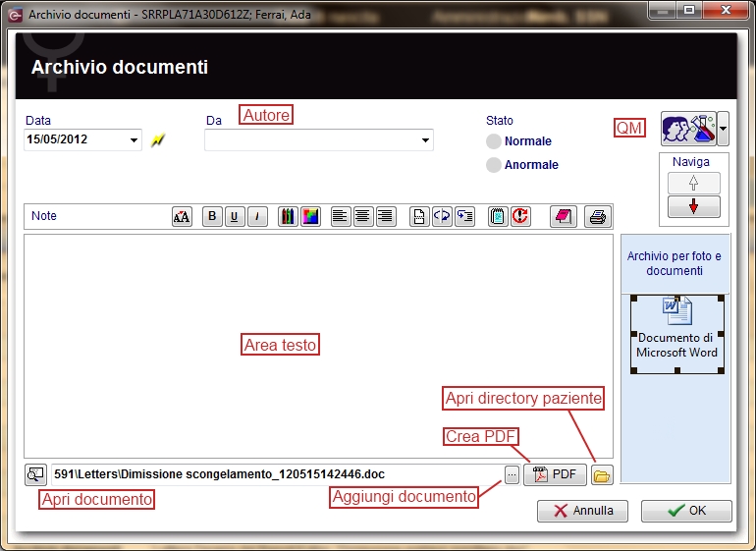Open the Data date picker dropdown
The height and width of the screenshot is (551, 756).
click(134, 140)
